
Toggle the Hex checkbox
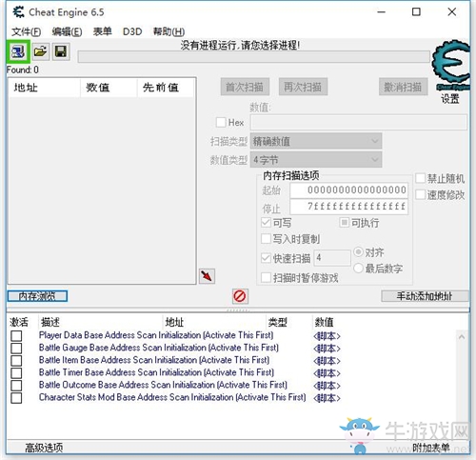pyautogui.click(x=221, y=122)
